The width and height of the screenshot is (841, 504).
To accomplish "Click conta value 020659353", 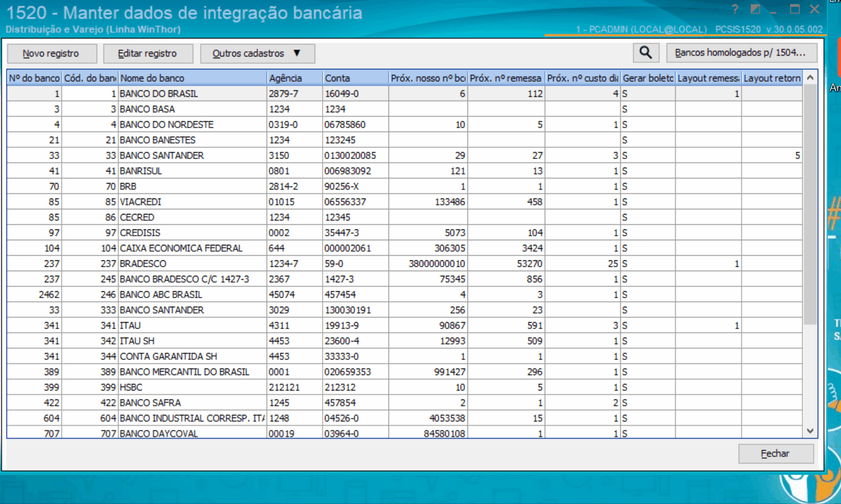I will pos(348,371).
